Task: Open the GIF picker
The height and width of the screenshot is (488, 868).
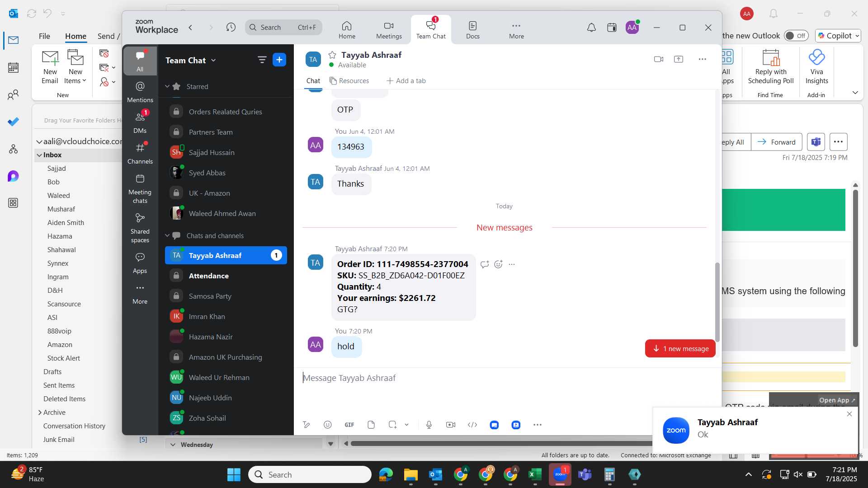Action: [x=349, y=425]
